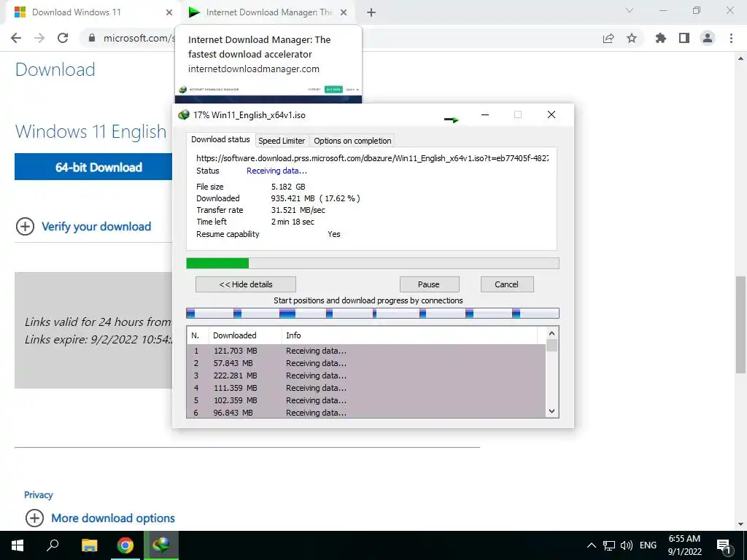747x560 pixels.
Task: Click the Downloaded column header
Action: (245, 335)
